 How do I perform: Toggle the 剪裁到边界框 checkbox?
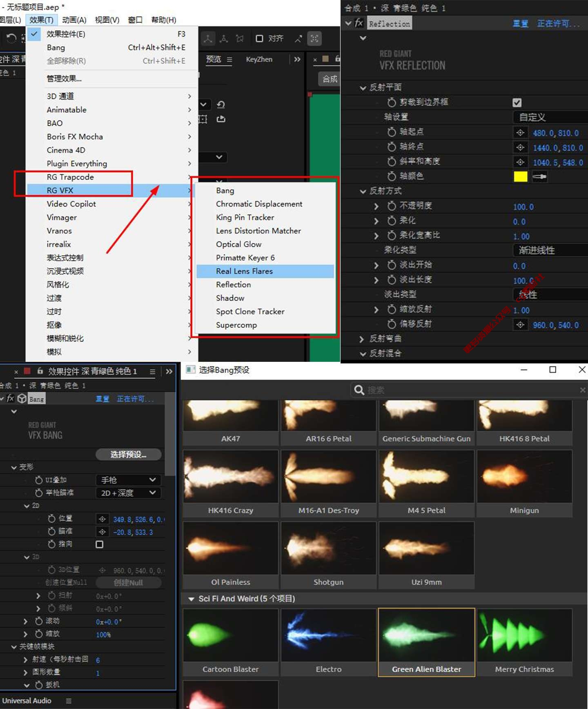point(517,103)
